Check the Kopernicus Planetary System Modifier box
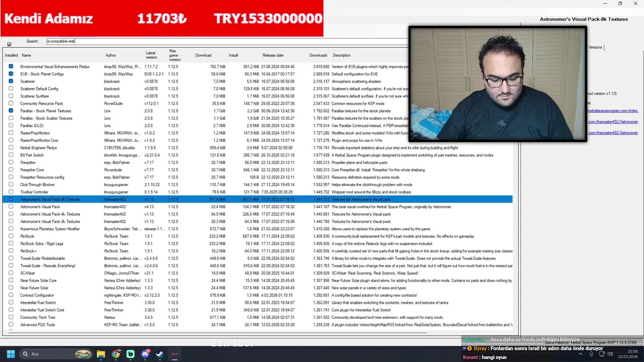Image resolution: width=644 pixels, height=362 pixels. tap(11, 229)
